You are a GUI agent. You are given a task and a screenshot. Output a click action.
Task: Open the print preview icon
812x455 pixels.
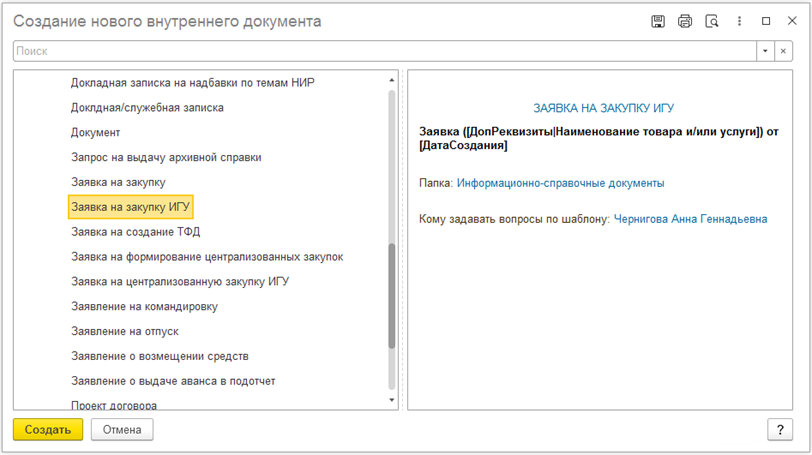click(712, 21)
